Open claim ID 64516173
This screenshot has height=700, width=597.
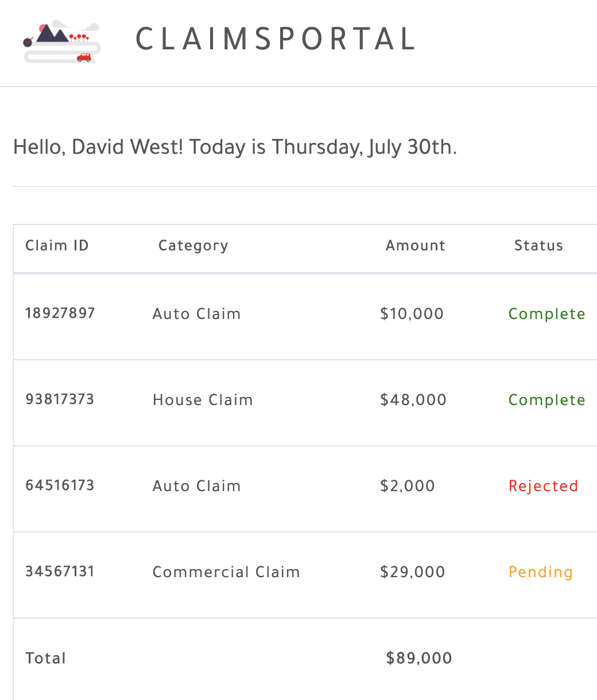click(60, 485)
